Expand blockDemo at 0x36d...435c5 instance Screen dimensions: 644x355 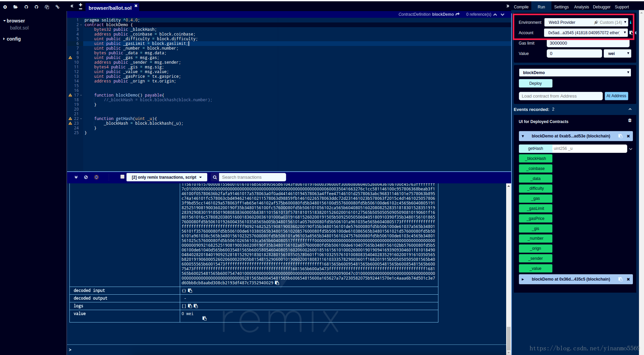pos(523,279)
